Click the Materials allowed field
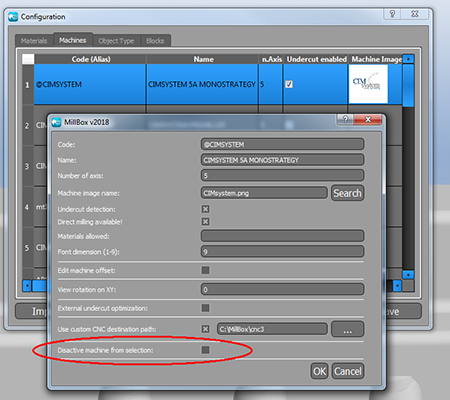This screenshot has height=400, width=450. [282, 236]
